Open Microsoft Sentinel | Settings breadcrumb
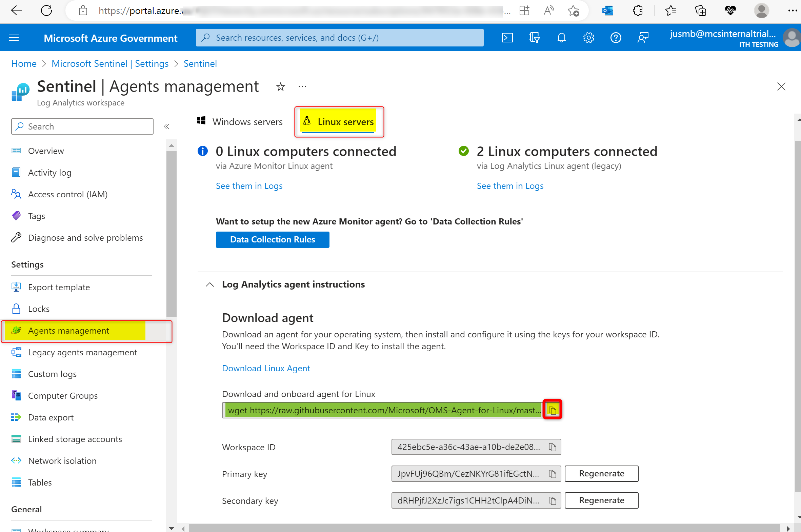This screenshot has width=801, height=532. (110, 63)
